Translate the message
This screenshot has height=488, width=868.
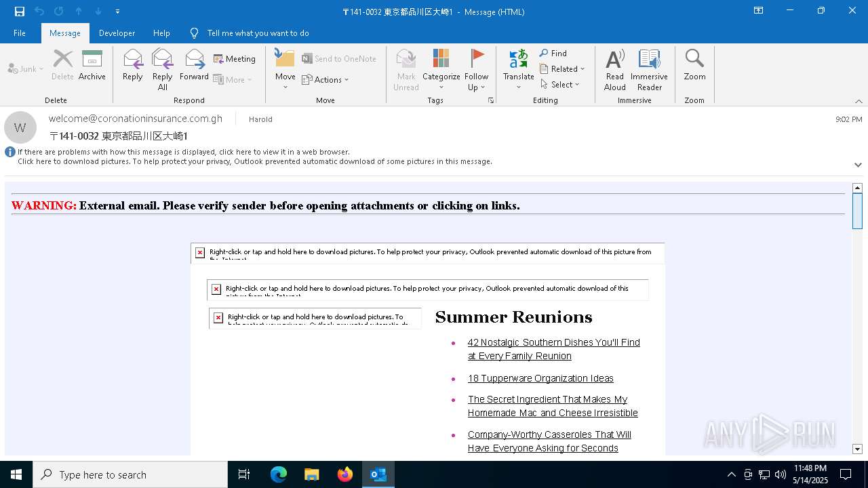(x=519, y=69)
